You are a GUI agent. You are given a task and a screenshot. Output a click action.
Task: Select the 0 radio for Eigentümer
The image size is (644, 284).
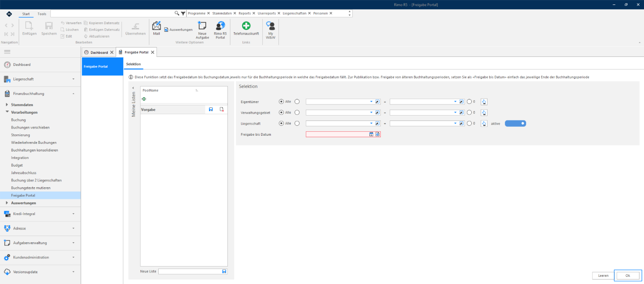point(469,102)
